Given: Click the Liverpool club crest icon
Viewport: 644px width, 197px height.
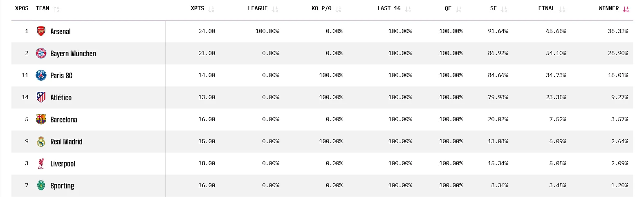Looking at the screenshot, I should tap(41, 164).
